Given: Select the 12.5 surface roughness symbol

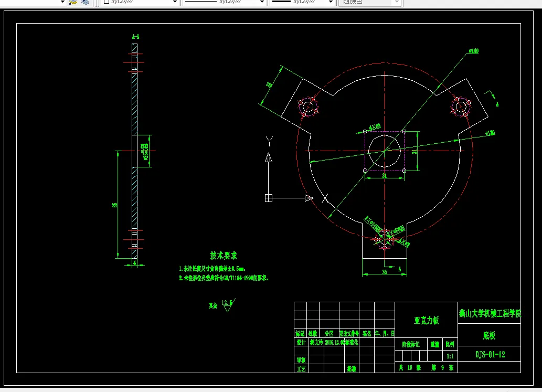Looking at the screenshot, I should (x=228, y=305).
